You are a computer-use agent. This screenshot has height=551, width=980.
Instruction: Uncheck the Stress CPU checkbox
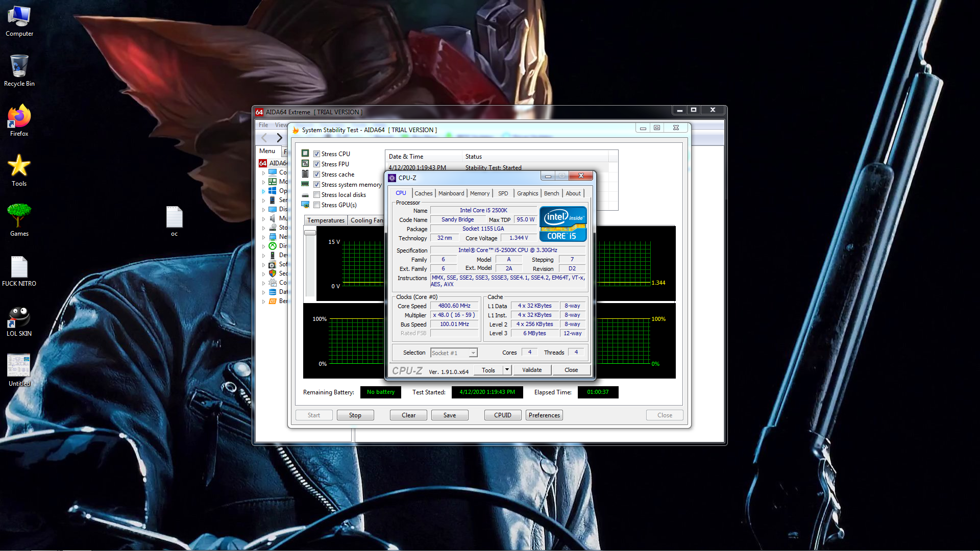tap(316, 154)
